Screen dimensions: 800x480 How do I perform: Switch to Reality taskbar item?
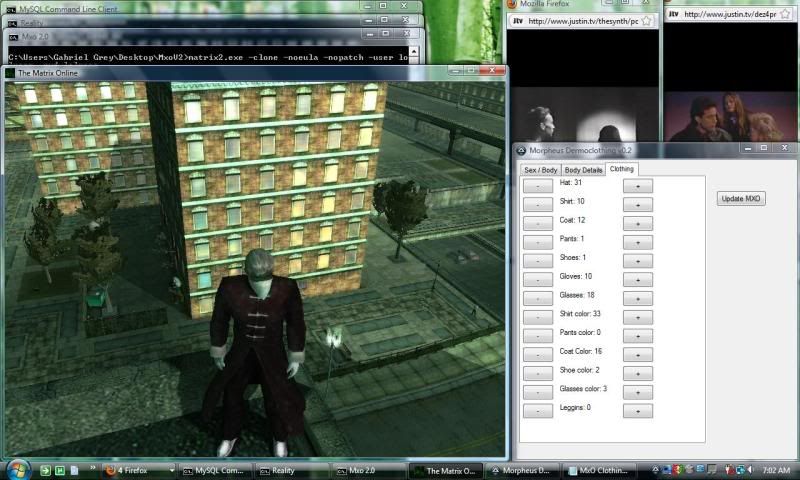pos(291,470)
